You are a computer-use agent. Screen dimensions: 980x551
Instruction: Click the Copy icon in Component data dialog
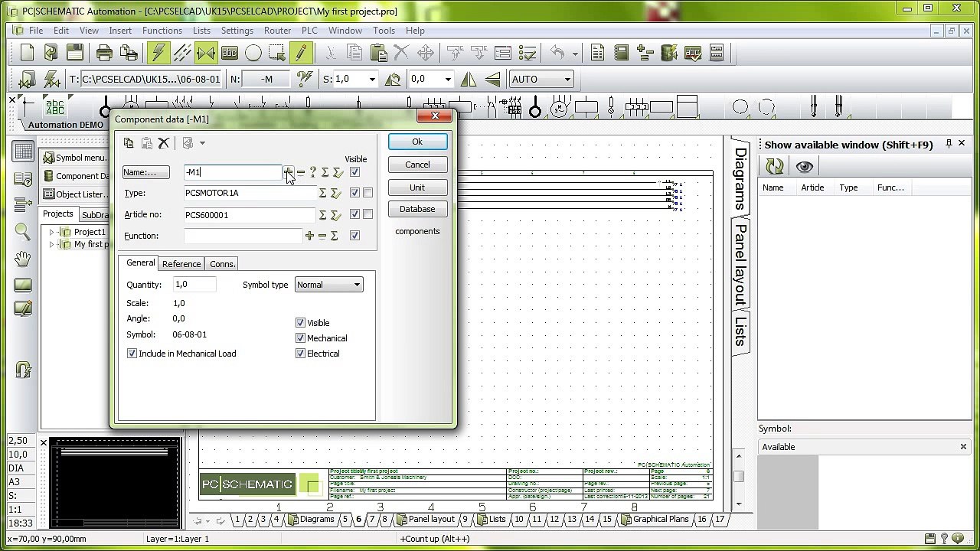tap(129, 143)
